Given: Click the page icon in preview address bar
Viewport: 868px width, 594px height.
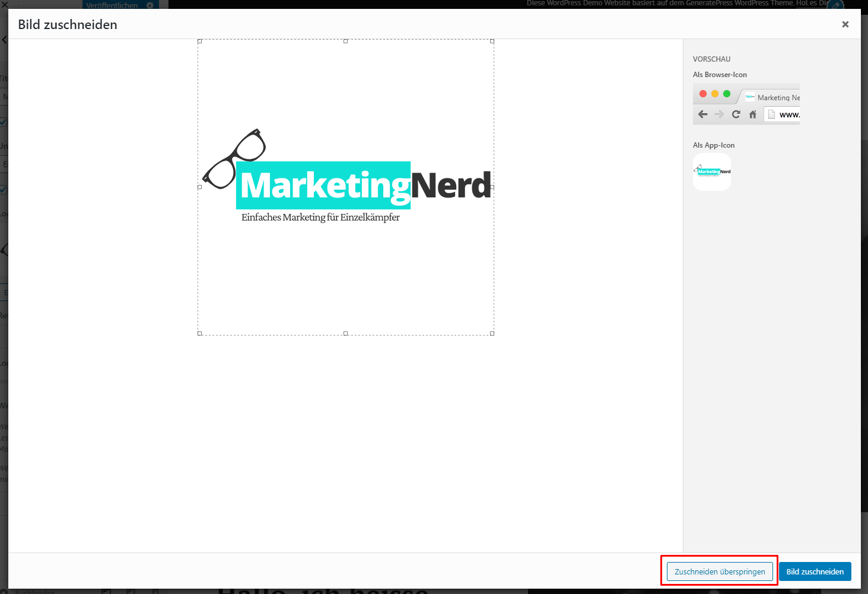Looking at the screenshot, I should 771,114.
